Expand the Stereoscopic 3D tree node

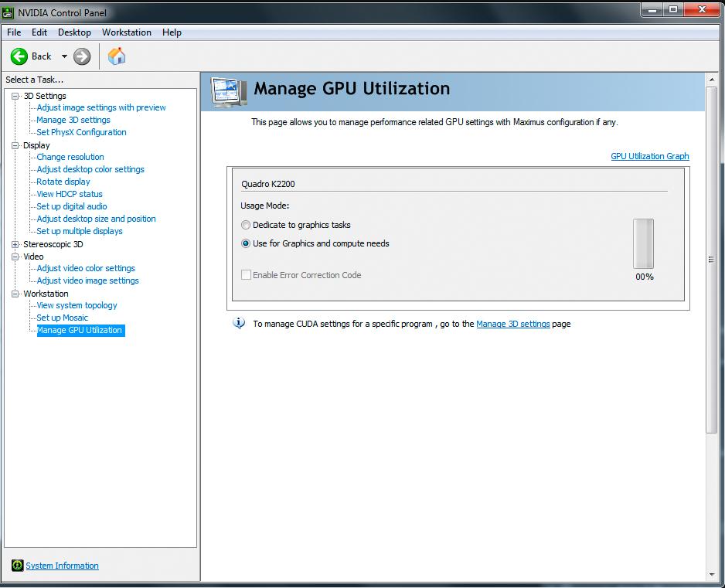(15, 244)
